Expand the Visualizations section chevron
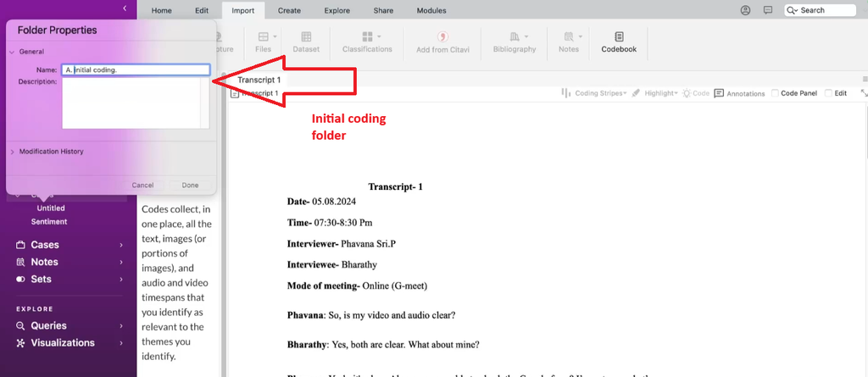This screenshot has width=868, height=377. [x=121, y=342]
